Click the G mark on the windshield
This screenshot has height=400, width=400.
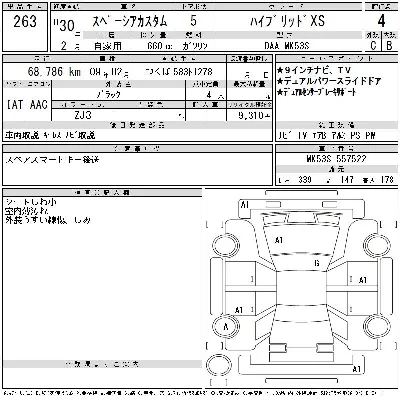pos(317,263)
